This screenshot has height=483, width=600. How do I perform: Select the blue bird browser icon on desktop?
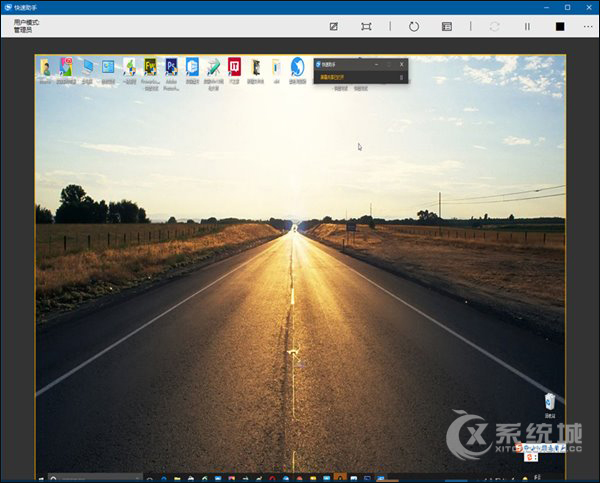[x=297, y=67]
